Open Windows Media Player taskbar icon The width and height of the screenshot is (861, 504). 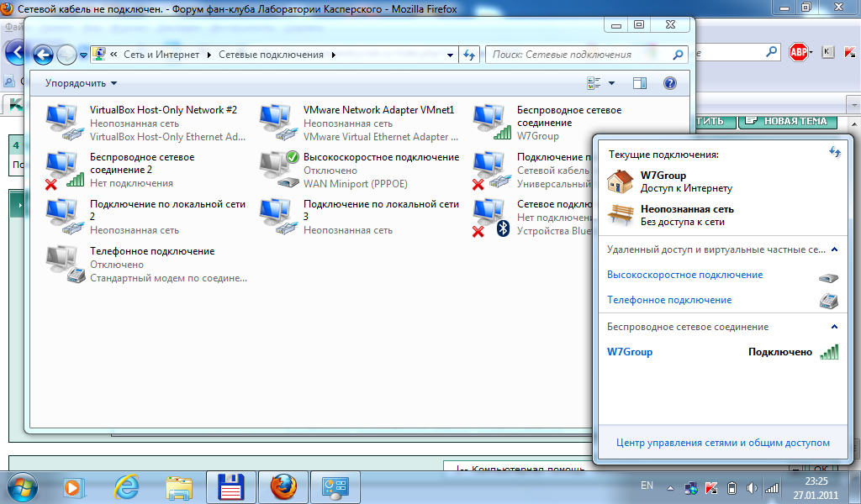72,487
